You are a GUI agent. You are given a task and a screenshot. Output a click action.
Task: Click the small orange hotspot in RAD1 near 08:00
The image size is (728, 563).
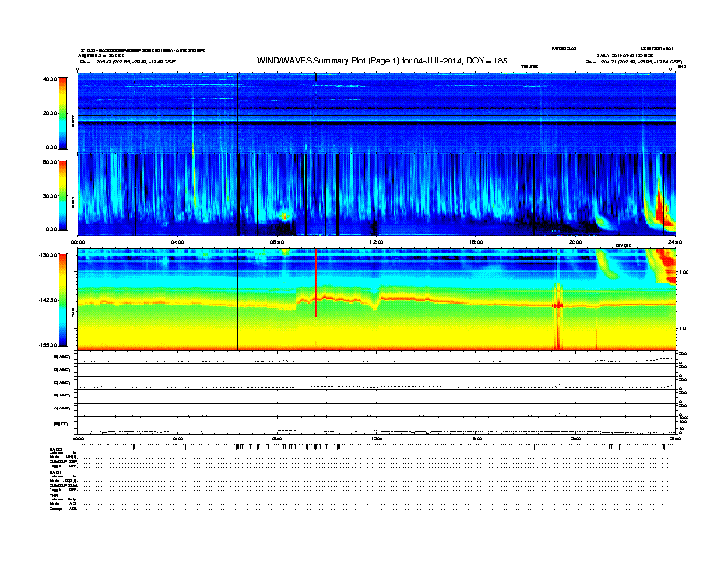(285, 216)
